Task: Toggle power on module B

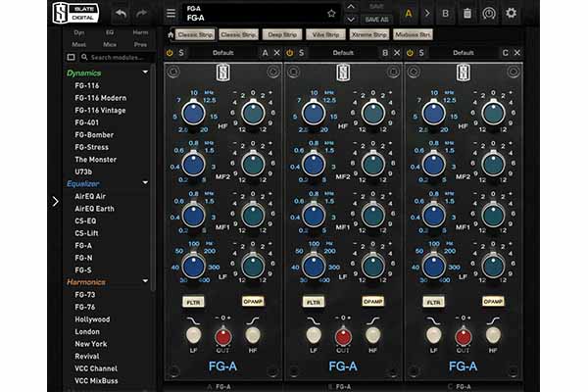Action: [290, 53]
